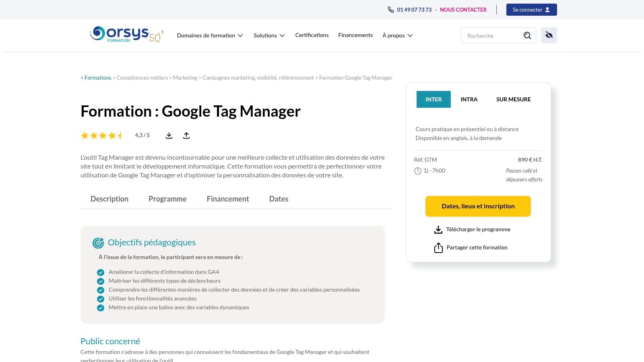Screen dimensions: 644x362
Task: Click the clock icon next to 1j - 7h00
Action: point(418,171)
